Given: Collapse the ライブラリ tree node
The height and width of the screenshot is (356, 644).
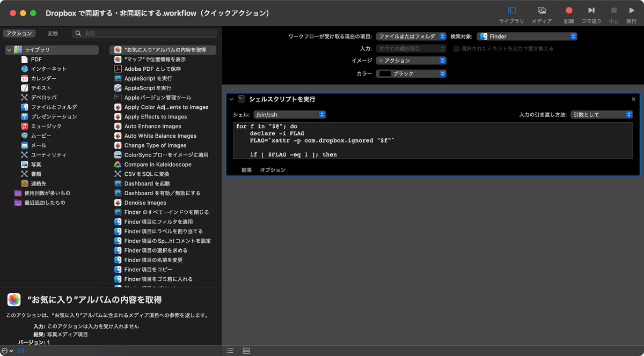Looking at the screenshot, I should [x=9, y=50].
